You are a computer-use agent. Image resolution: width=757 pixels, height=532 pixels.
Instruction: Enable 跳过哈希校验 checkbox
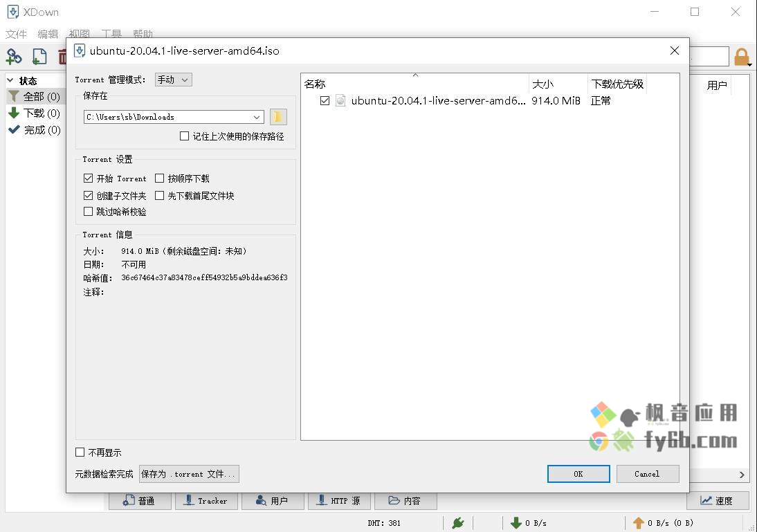point(88,212)
